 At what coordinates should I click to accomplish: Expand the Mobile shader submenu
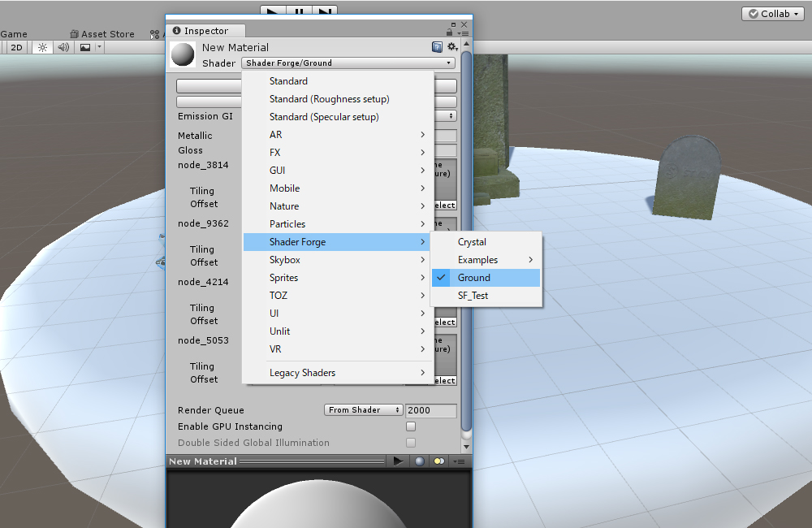[x=338, y=188]
